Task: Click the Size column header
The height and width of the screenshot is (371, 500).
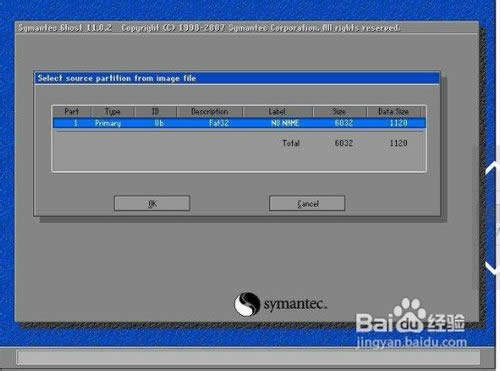Action: (339, 111)
